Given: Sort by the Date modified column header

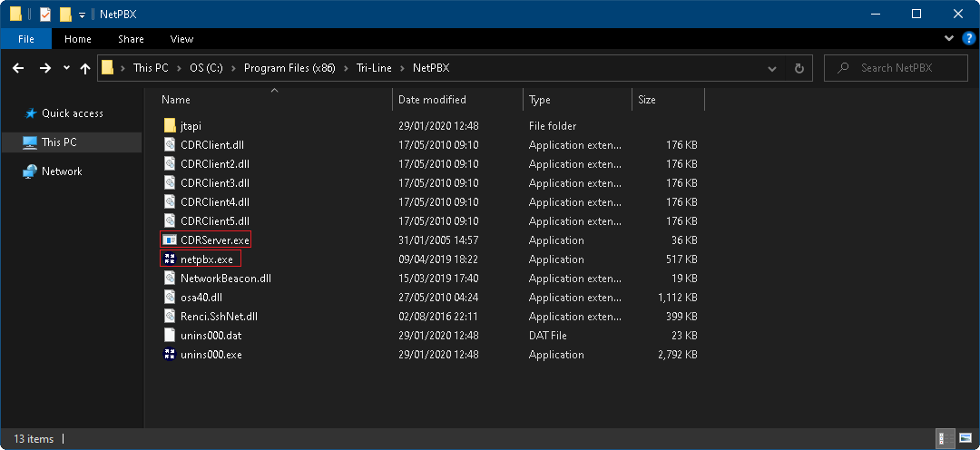Looking at the screenshot, I should [x=432, y=100].
